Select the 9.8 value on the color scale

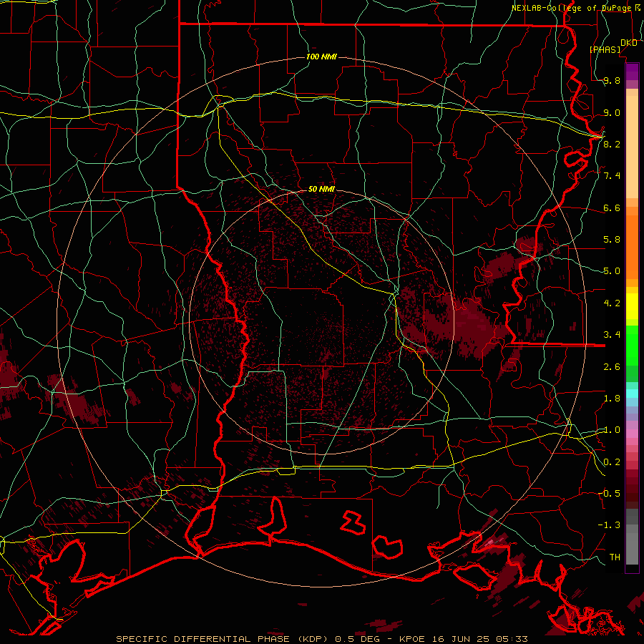click(612, 80)
